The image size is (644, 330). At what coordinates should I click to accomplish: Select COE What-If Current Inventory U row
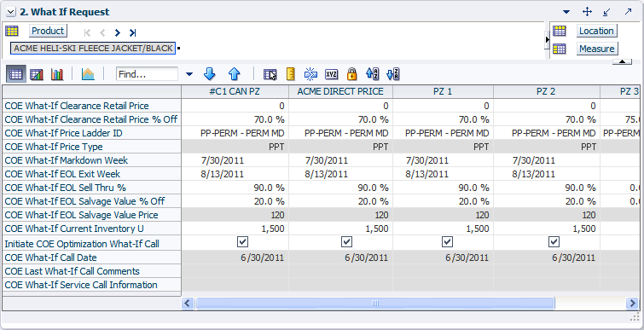[91, 229]
